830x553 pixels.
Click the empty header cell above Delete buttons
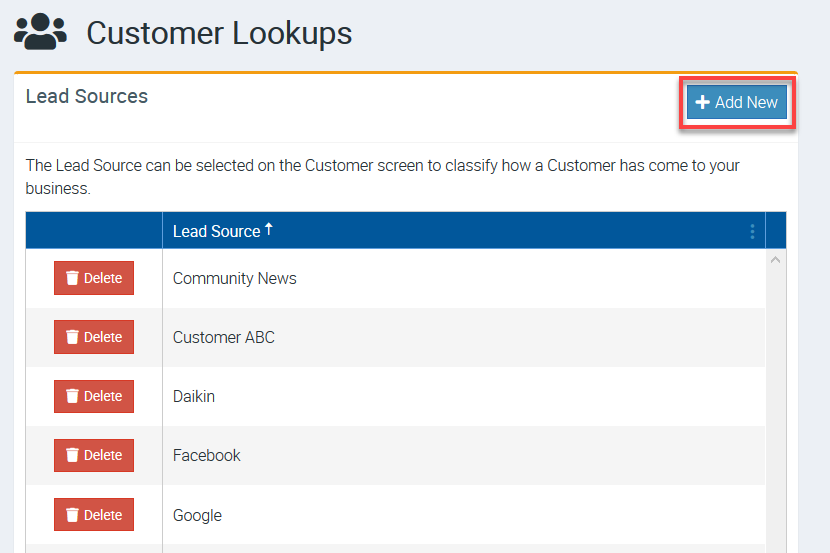click(x=94, y=231)
